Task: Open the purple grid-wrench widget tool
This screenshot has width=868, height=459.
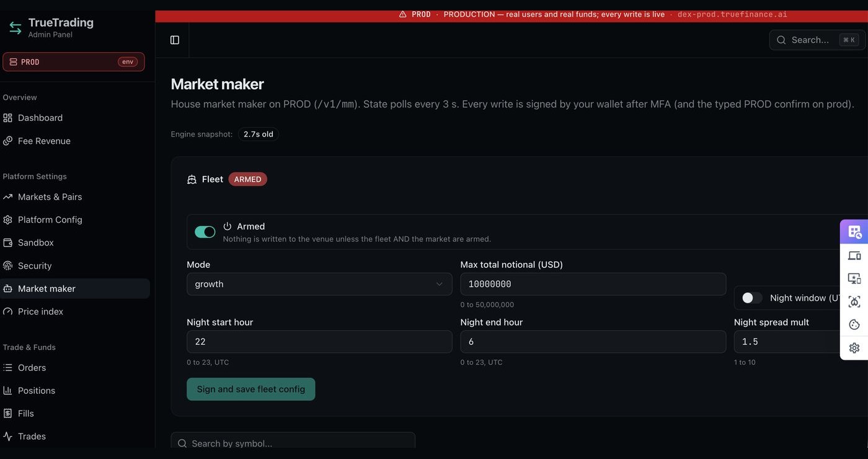Action: (854, 232)
